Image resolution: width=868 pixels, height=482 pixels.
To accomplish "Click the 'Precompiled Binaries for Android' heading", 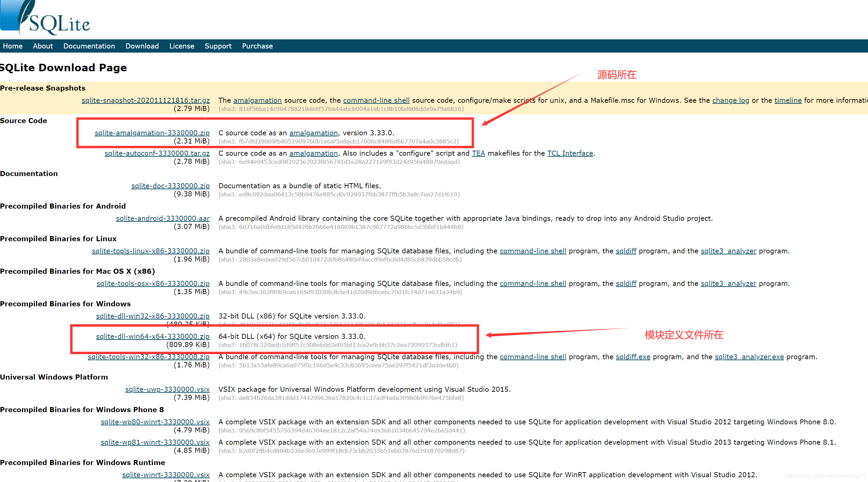I will 63,206.
